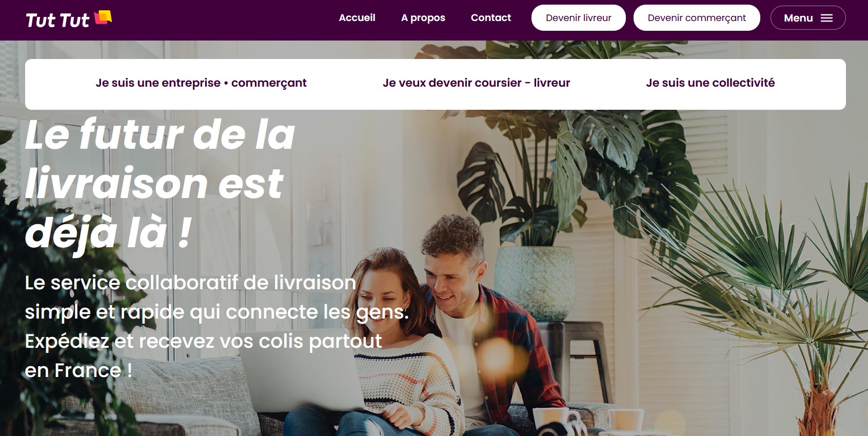Click the hero paragraph about service collaboratif
The height and width of the screenshot is (436, 868).
click(x=216, y=326)
